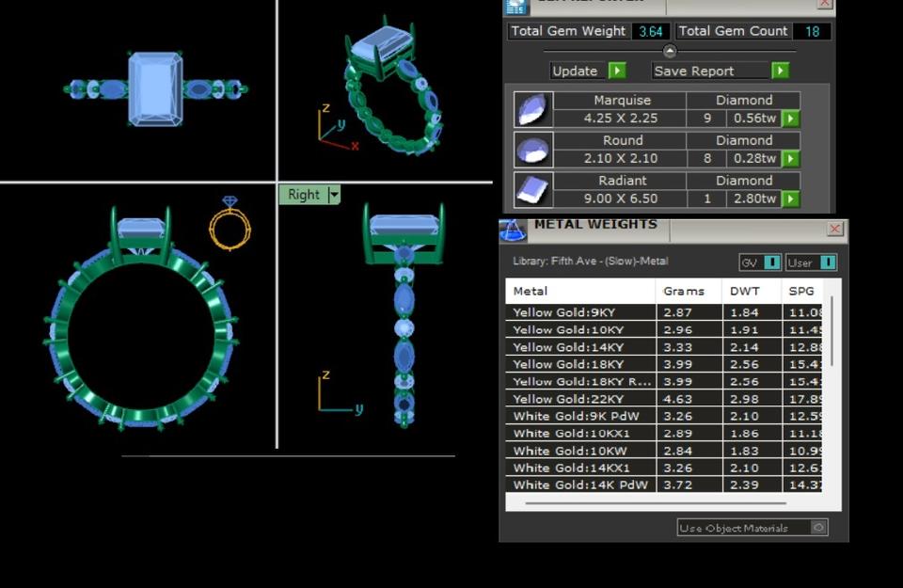Click the Marquise gem shape icon

[532, 109]
